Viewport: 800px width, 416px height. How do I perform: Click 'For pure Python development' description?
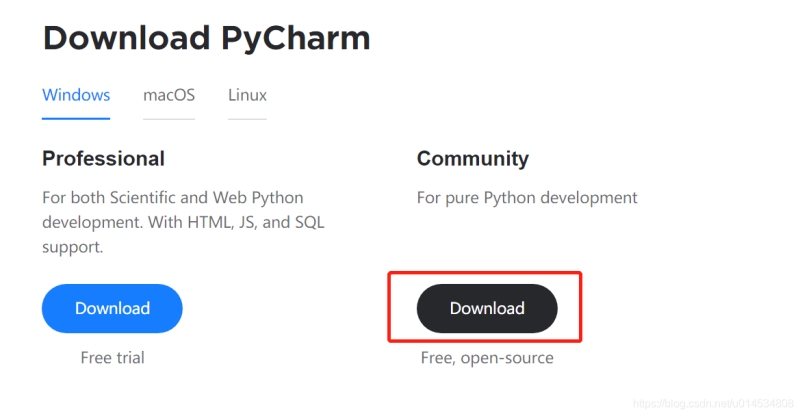click(526, 197)
